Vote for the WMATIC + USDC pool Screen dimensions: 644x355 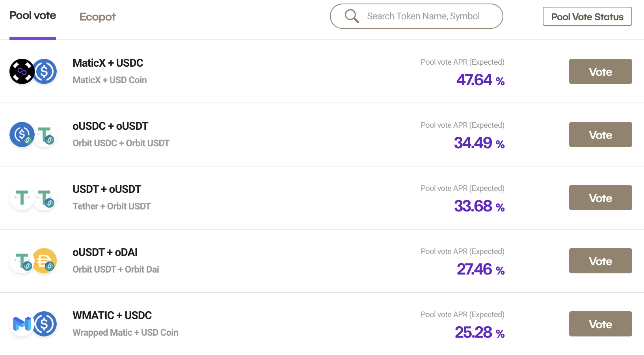[x=600, y=324]
